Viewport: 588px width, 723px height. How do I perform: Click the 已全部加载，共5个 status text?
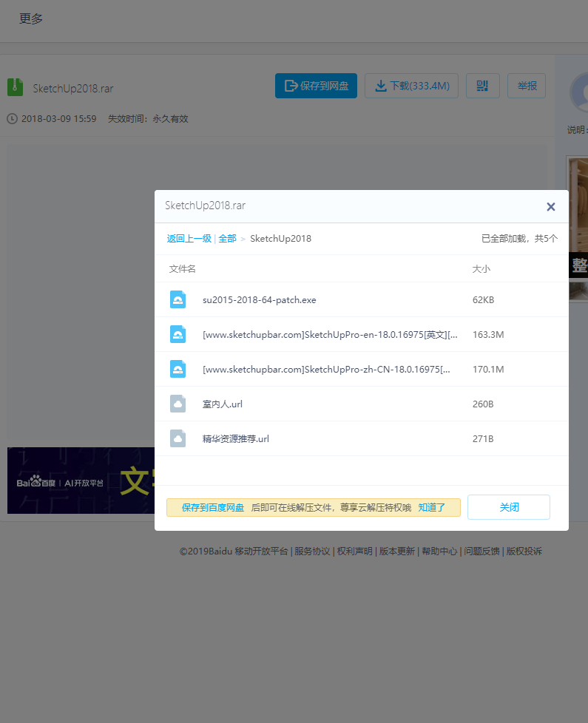519,238
